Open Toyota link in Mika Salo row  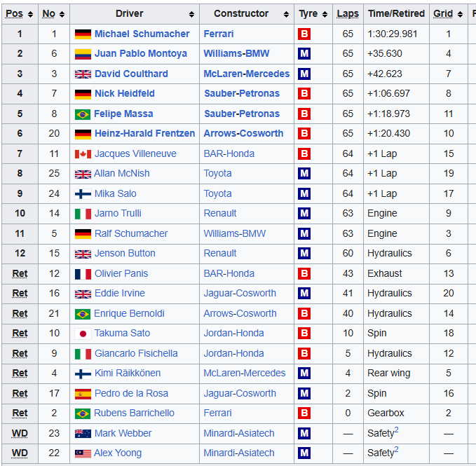[217, 194]
